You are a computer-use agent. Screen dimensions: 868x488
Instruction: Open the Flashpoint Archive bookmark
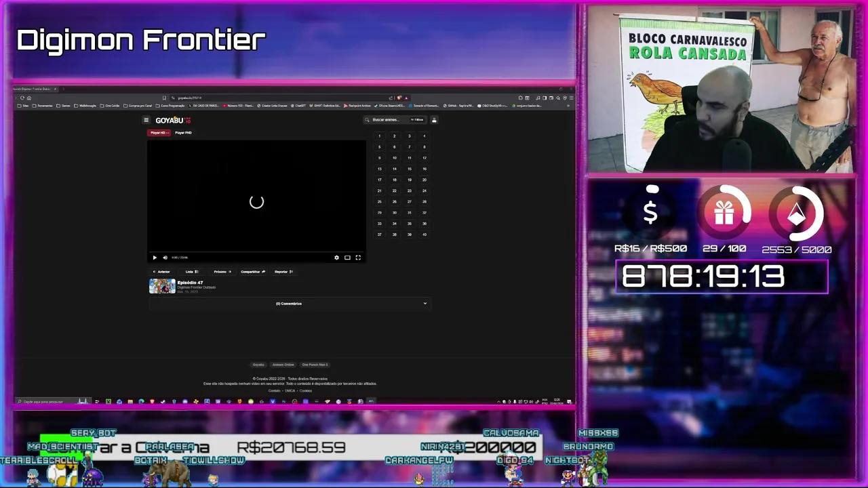coord(357,106)
